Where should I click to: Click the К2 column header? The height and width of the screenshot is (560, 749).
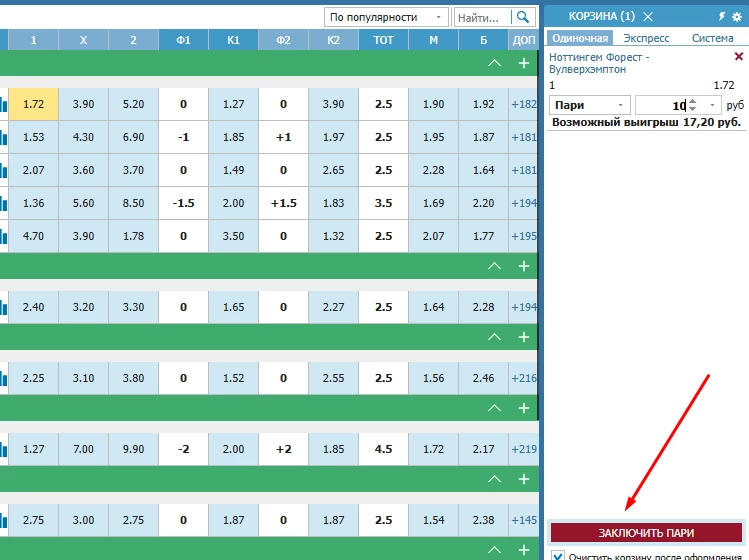coord(333,40)
